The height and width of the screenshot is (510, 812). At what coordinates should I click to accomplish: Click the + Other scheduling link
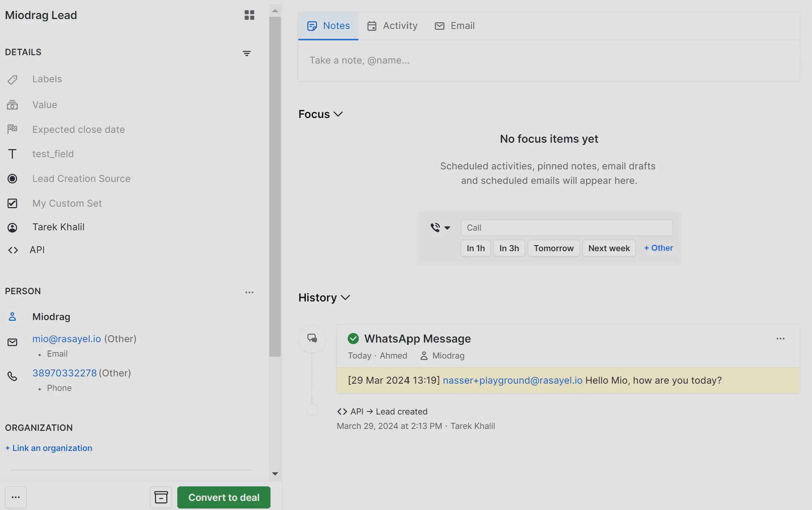tap(658, 248)
